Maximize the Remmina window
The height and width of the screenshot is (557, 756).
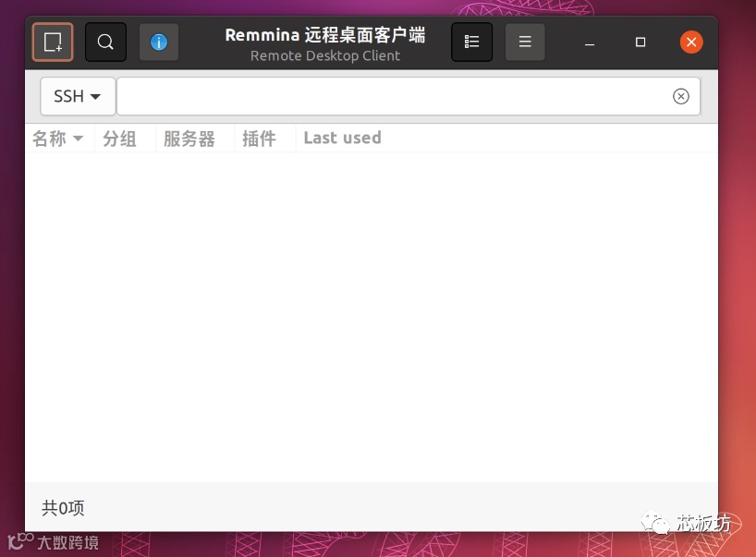[640, 42]
